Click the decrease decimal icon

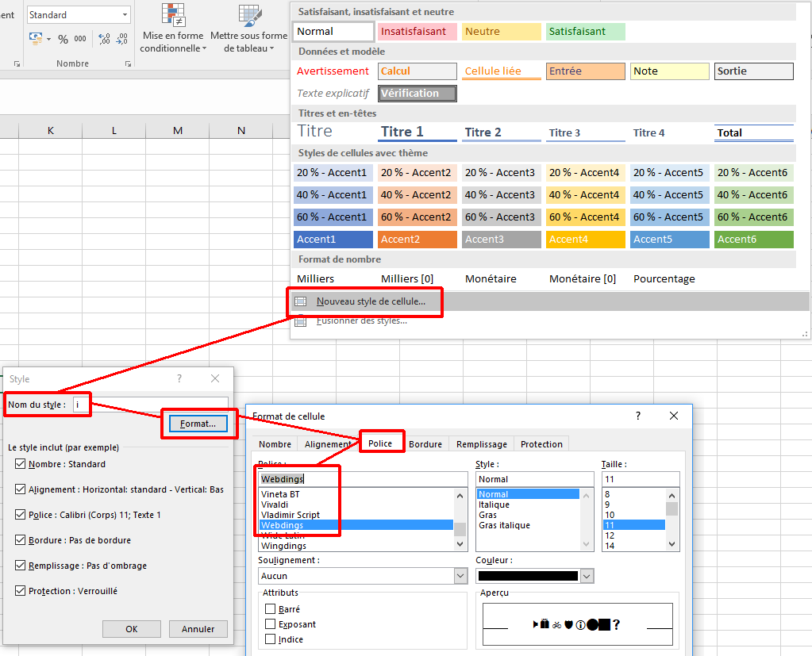click(x=121, y=39)
